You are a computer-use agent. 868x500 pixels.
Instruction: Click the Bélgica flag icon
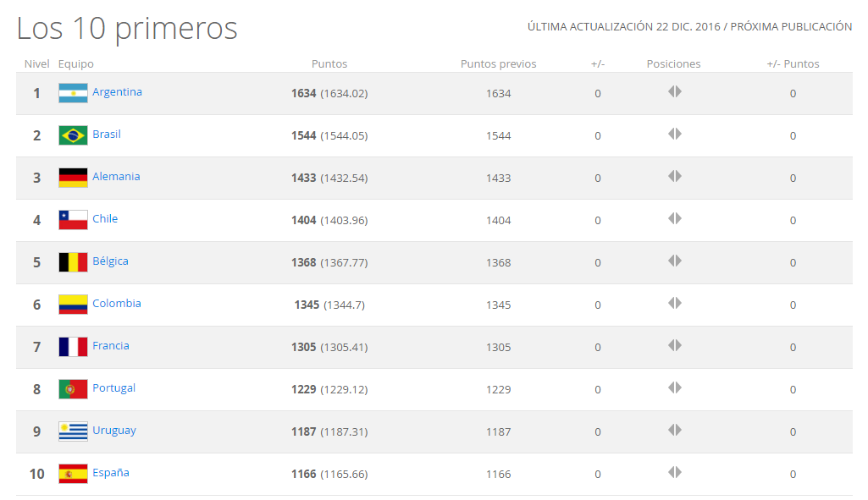(73, 262)
